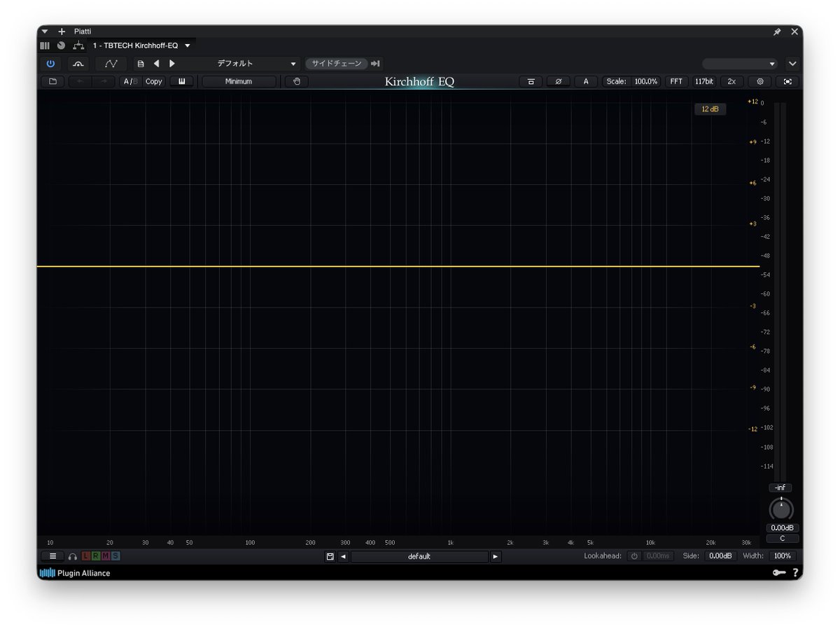Open the preset folder icon
The height and width of the screenshot is (629, 840).
[x=52, y=81]
